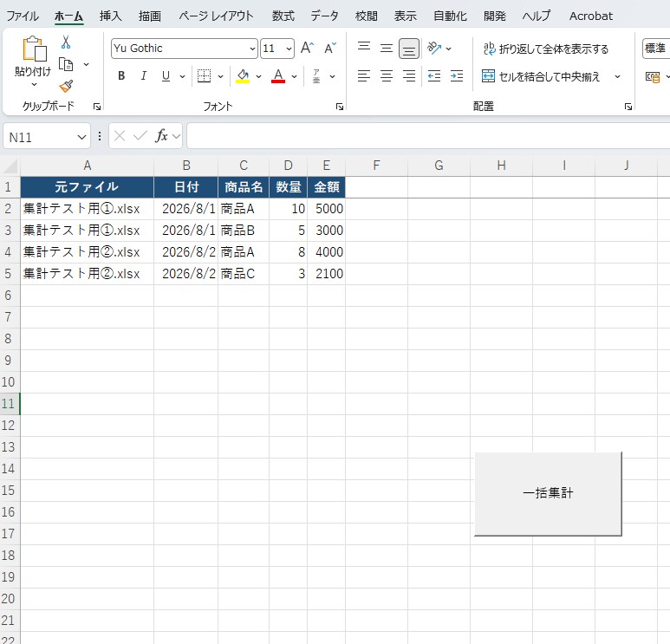
Task: Cut selection with the scissors icon
Action: [x=65, y=42]
